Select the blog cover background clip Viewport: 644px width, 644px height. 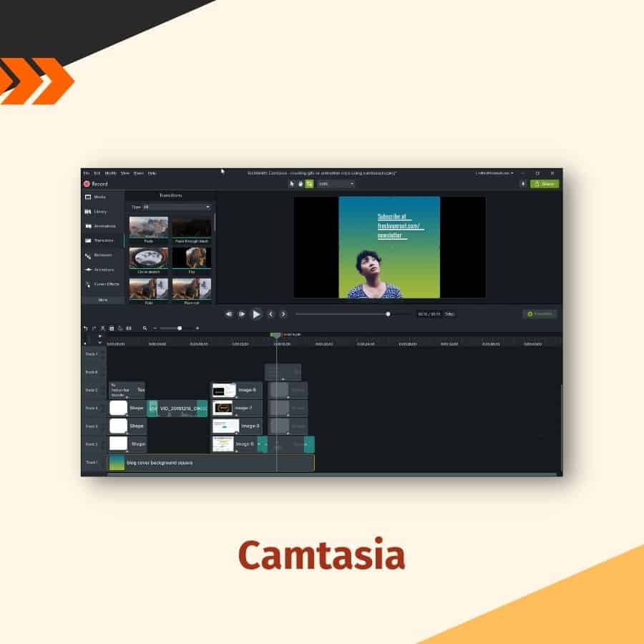click(x=210, y=463)
